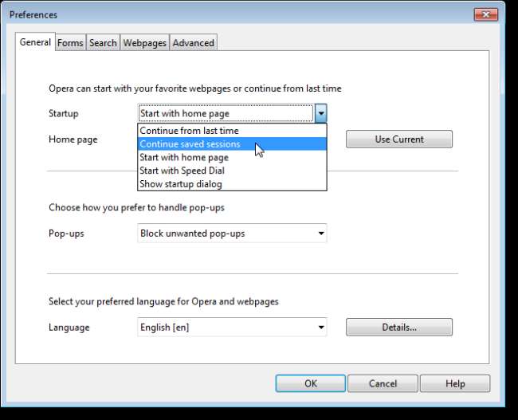Open language Details button
Viewport: 518px width, 420px height.
point(399,327)
